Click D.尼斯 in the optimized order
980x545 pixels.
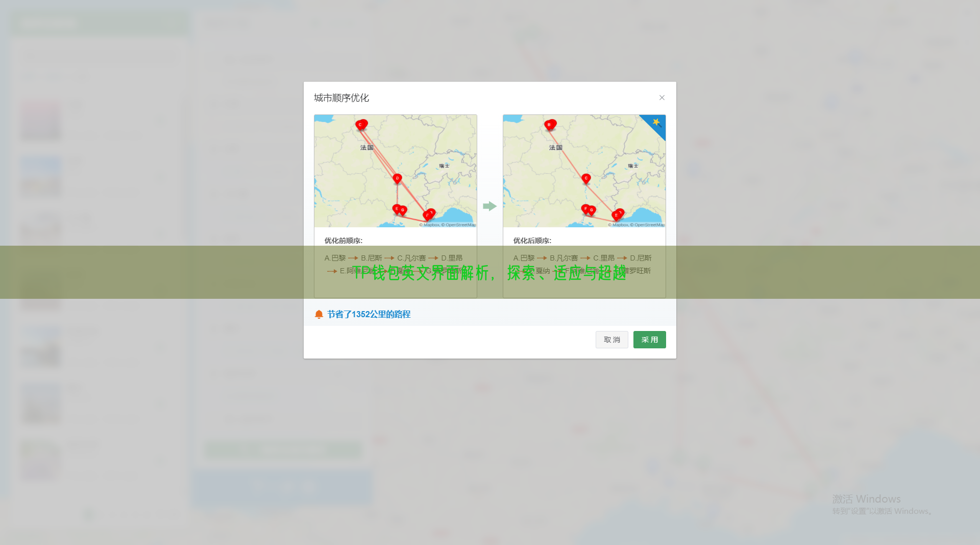[x=641, y=258]
